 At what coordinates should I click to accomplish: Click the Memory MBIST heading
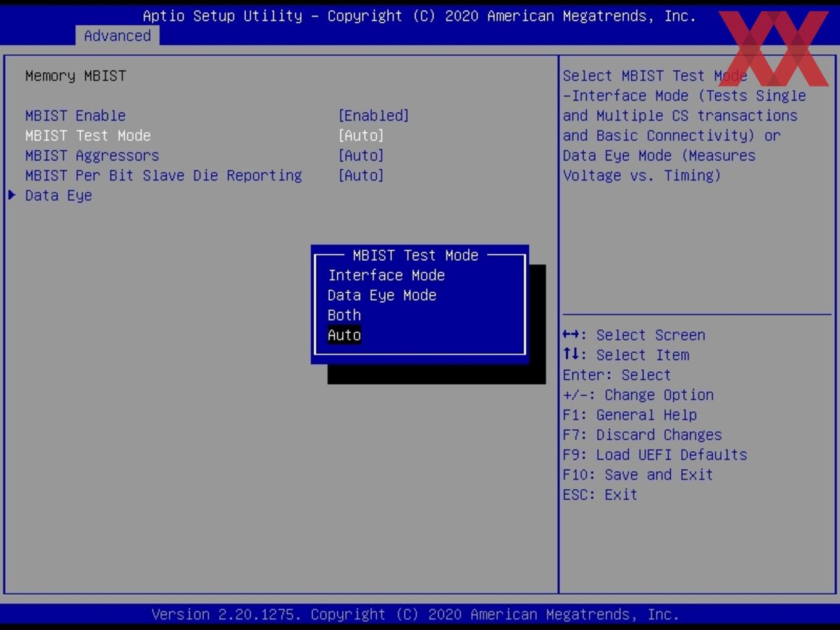click(75, 76)
